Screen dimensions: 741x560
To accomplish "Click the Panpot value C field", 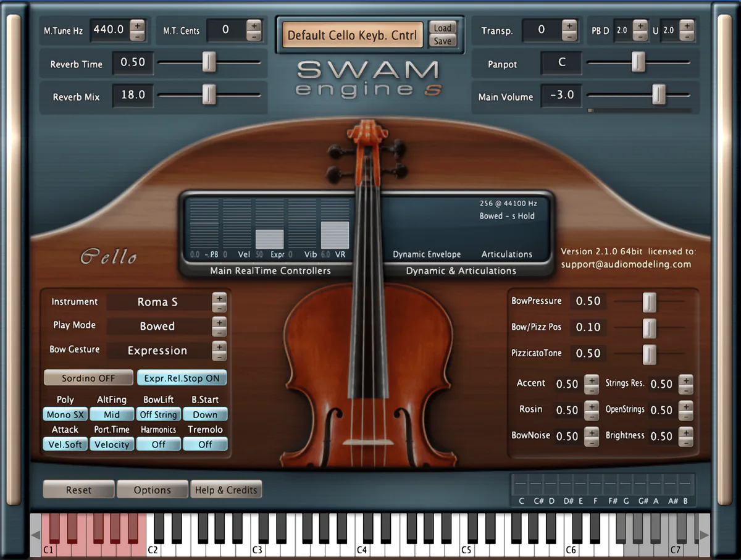I will (562, 62).
